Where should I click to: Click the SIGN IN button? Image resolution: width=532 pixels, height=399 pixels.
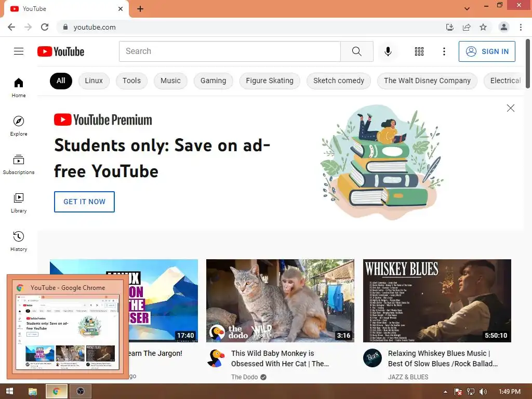pos(487,51)
